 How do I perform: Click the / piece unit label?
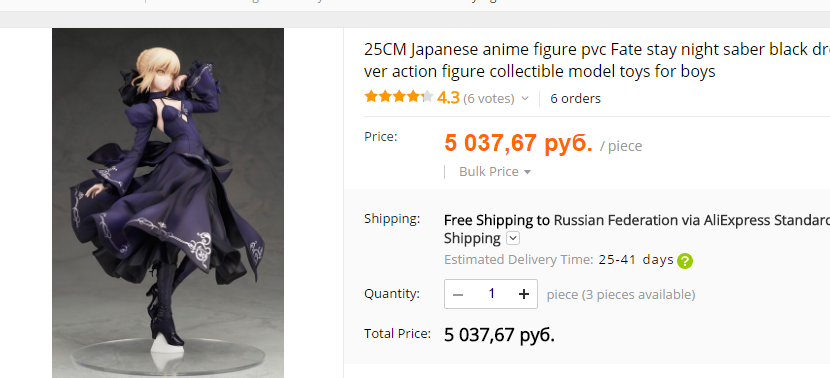(621, 147)
